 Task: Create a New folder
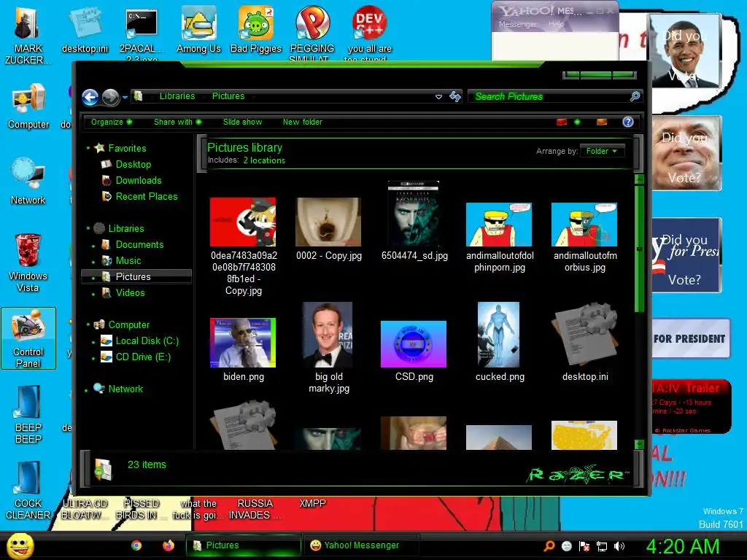pyautogui.click(x=303, y=122)
